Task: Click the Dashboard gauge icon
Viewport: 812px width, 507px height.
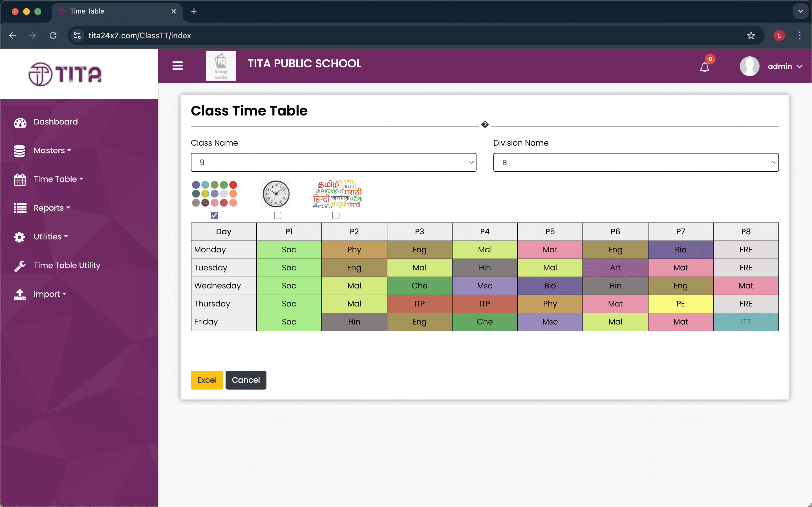Action: pyautogui.click(x=20, y=123)
